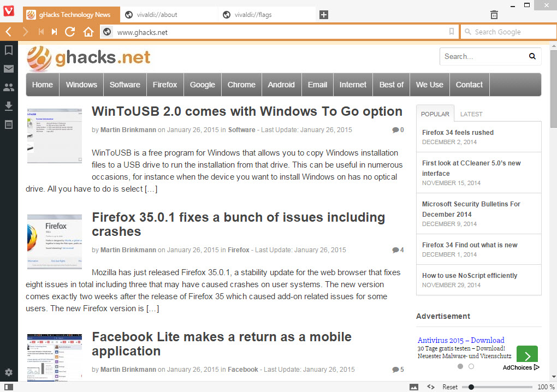The image size is (557, 392).
Task: Open the Vivaldi menu logo button
Action: point(9,11)
